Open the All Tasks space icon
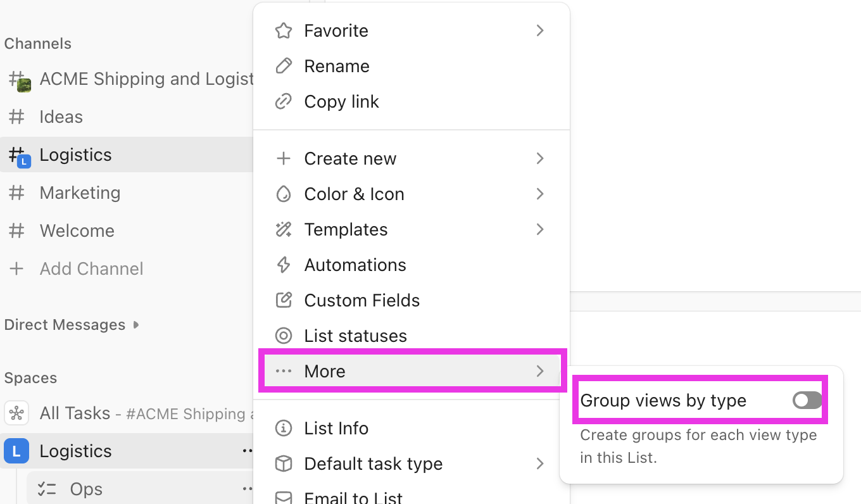 coord(16,413)
